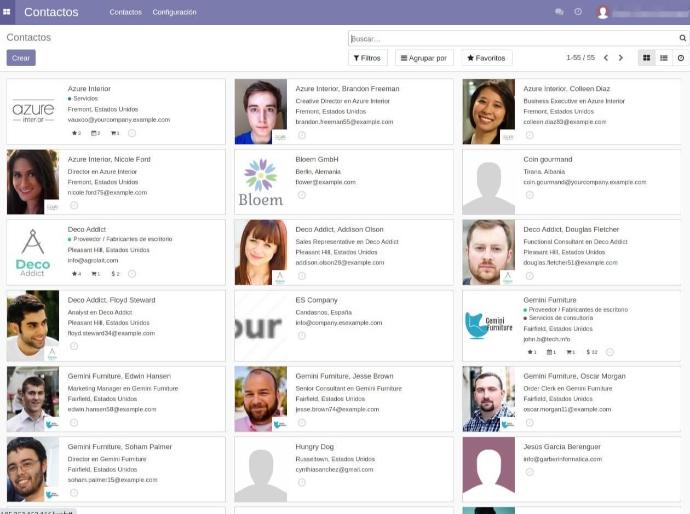Open the conversations chat icon in top bar
The image size is (690, 514).
click(x=559, y=12)
